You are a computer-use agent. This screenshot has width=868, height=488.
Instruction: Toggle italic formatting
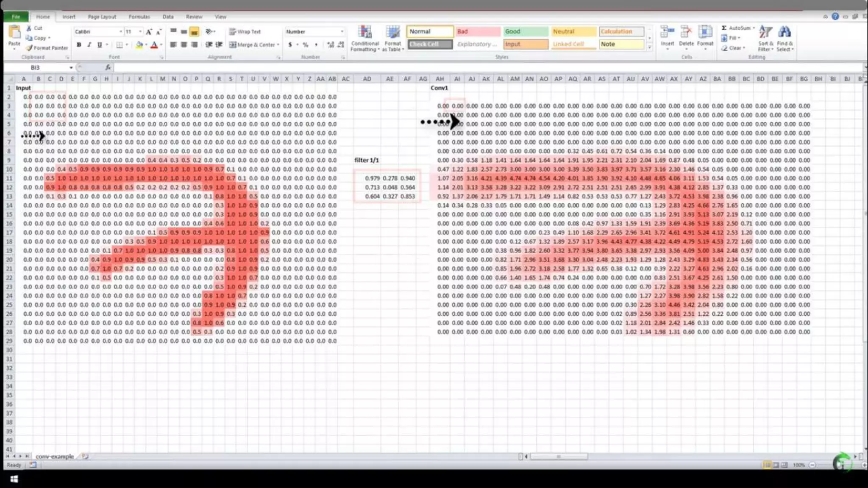point(89,44)
